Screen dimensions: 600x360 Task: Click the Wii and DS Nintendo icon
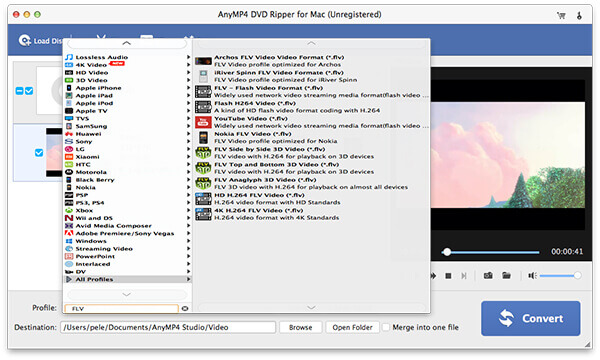69,218
